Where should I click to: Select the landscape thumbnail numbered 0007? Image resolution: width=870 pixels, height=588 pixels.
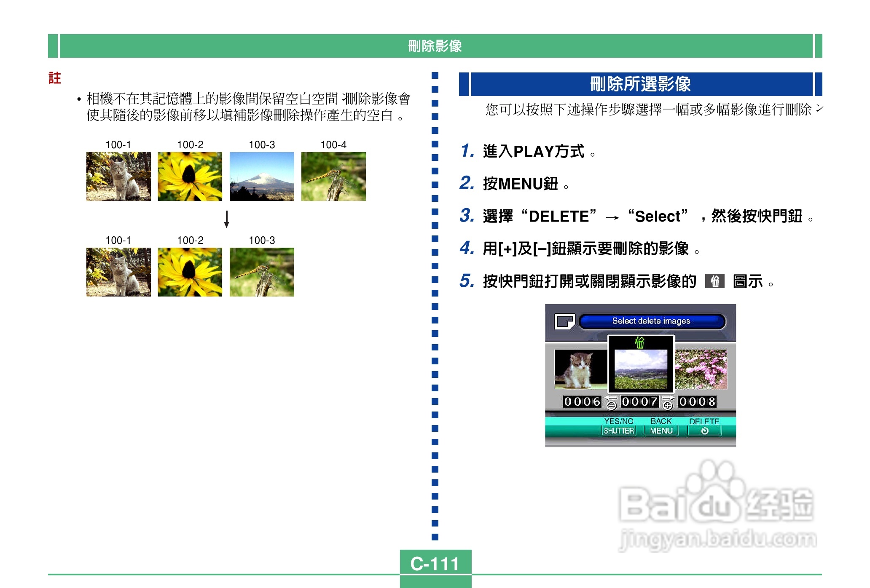[641, 369]
